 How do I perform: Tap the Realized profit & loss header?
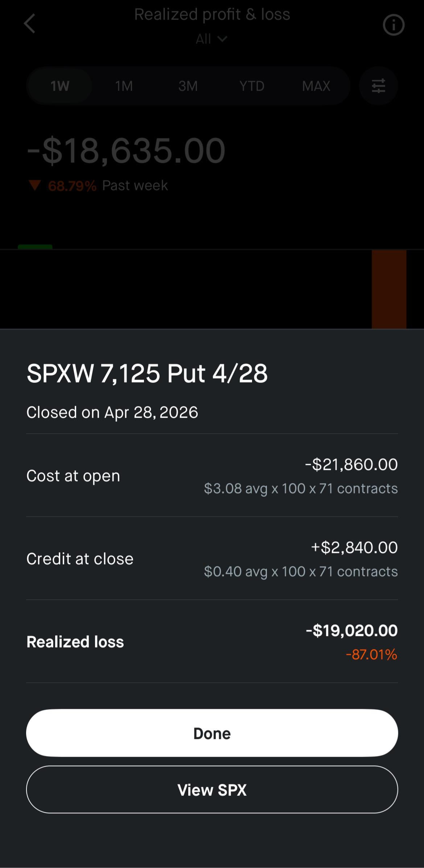(x=212, y=15)
